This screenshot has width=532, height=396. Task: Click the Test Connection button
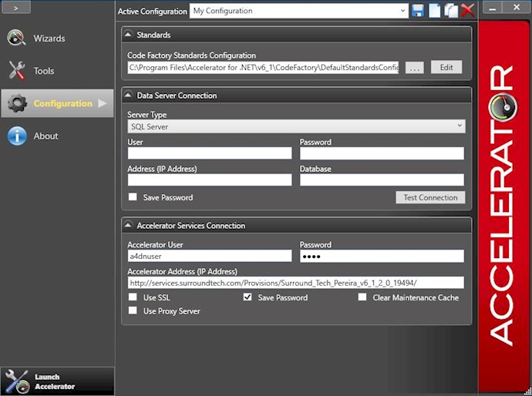(x=430, y=197)
